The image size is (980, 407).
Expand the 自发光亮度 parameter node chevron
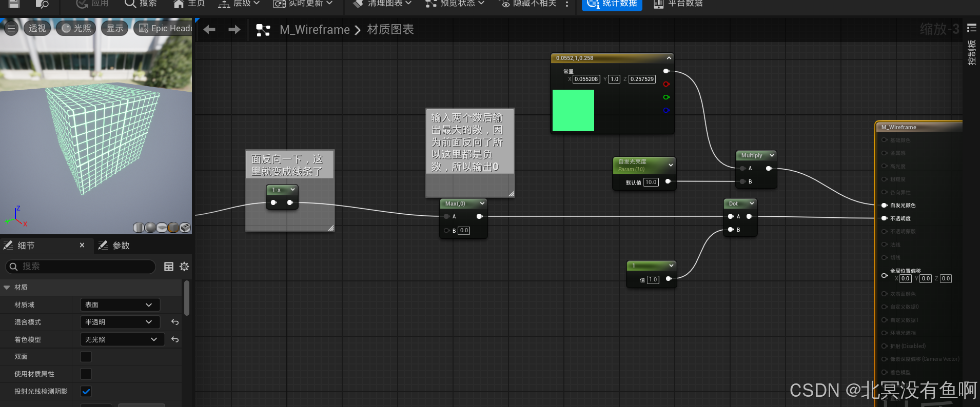[671, 165]
